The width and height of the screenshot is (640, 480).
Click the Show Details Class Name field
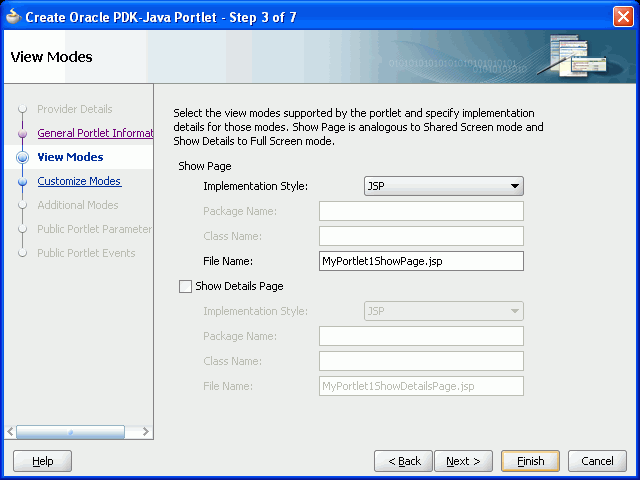(421, 361)
